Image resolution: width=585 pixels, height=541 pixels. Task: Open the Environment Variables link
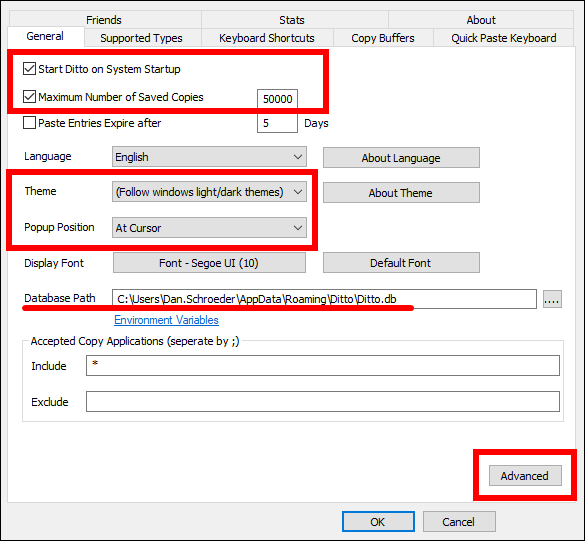pos(166,320)
